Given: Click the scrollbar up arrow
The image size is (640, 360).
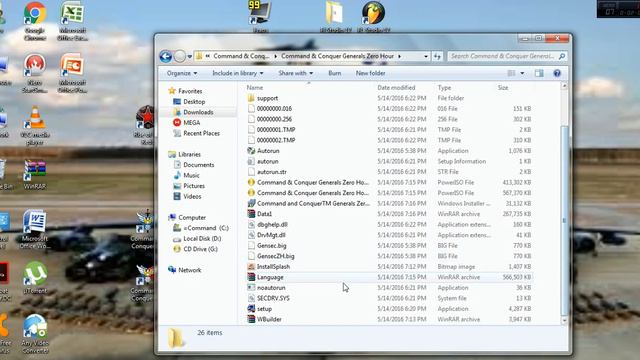Looking at the screenshot, I should click(564, 86).
